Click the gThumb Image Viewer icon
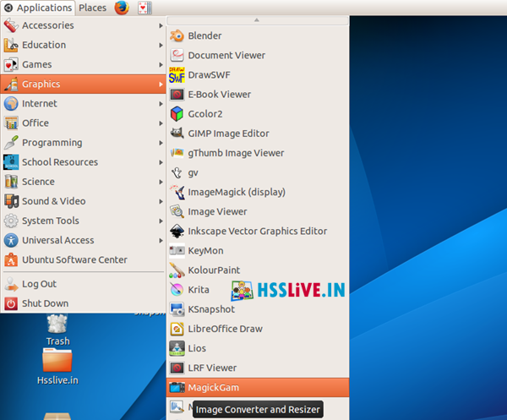Screen dimensions: 507x420 (x=177, y=153)
